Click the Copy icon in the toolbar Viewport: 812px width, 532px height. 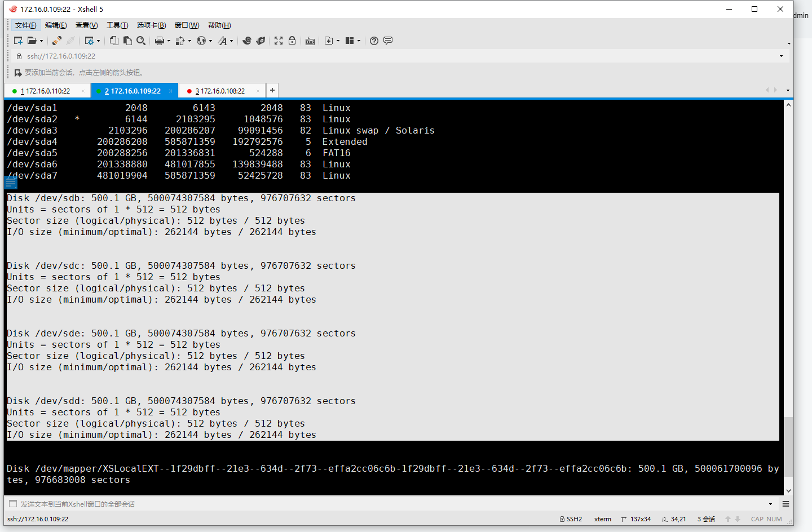(x=114, y=41)
